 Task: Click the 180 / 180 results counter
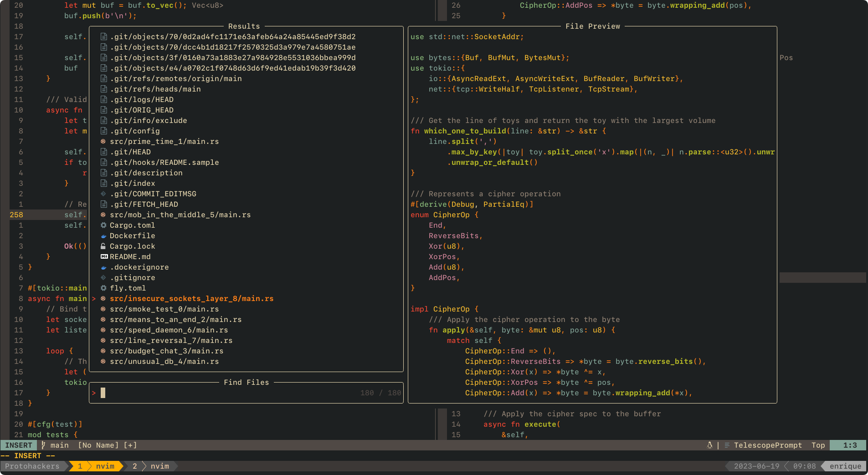[381, 393]
